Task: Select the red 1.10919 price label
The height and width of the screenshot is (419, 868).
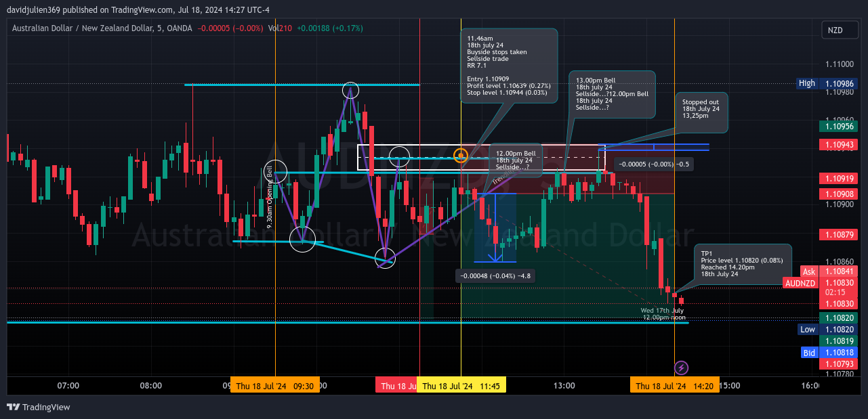Action: (840, 178)
